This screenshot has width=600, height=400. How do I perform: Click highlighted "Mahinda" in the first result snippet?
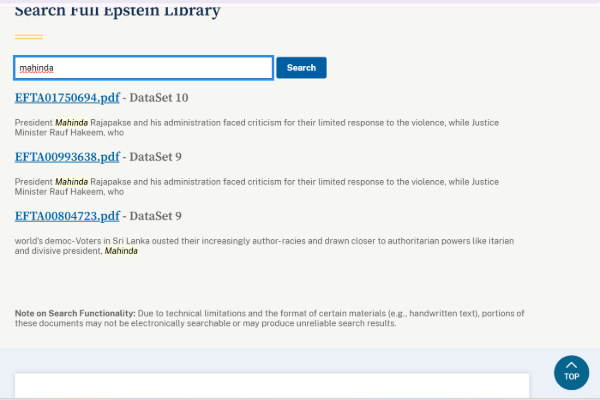point(71,123)
